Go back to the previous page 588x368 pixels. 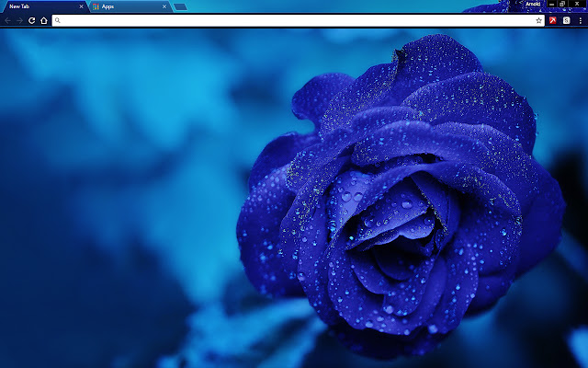[x=8, y=20]
